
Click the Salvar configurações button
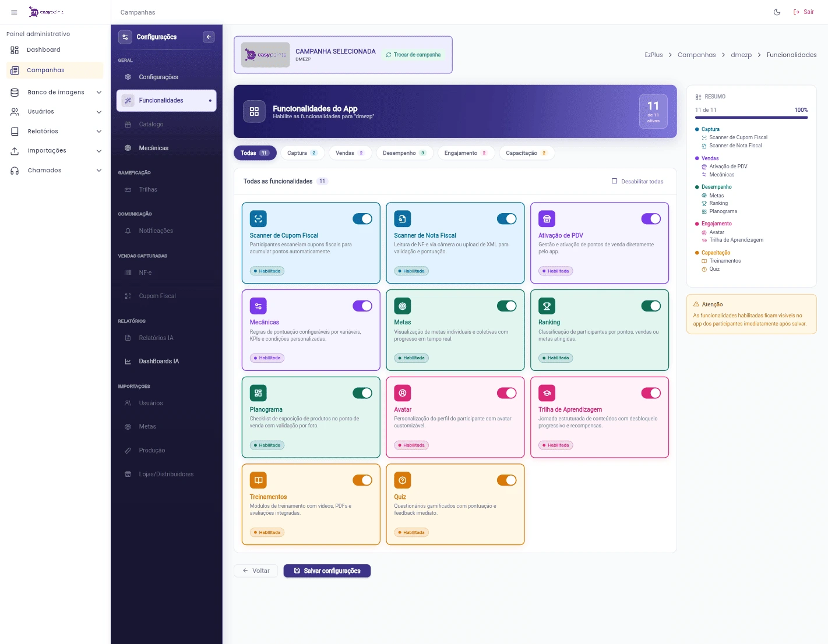(x=327, y=571)
